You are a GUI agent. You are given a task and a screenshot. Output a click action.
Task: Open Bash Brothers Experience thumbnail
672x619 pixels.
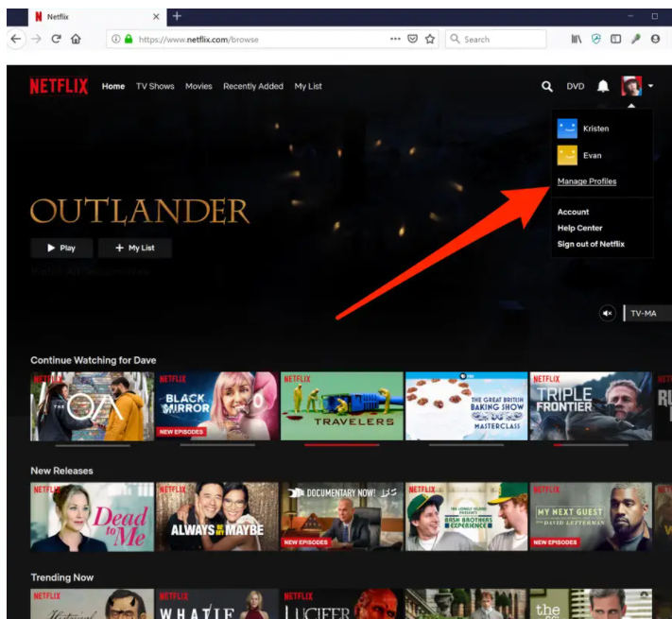[x=466, y=517]
